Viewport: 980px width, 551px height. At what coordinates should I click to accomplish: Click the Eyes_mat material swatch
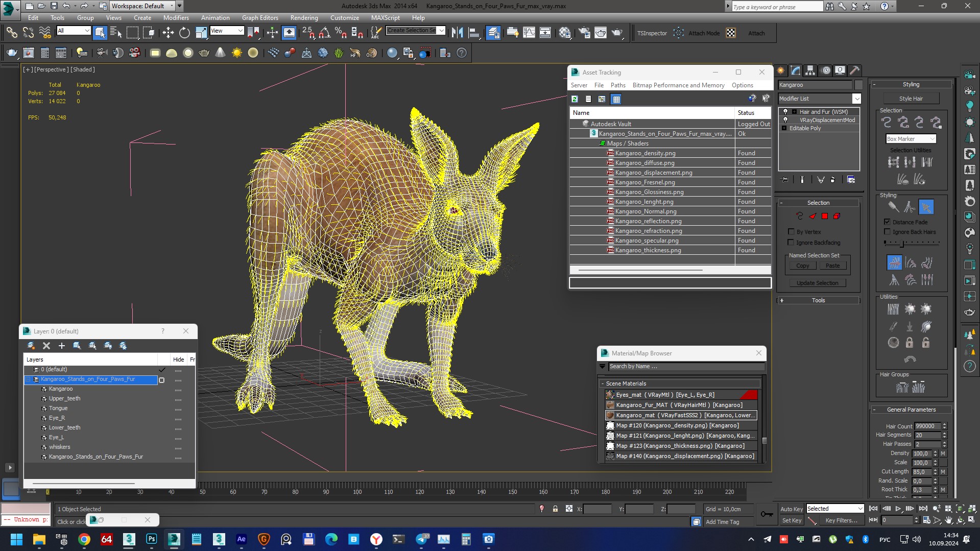(610, 395)
